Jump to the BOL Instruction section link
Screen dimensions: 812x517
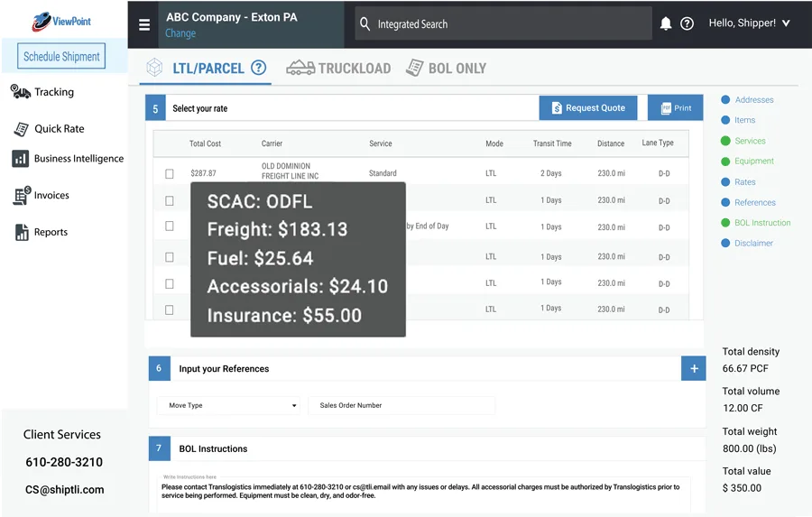point(762,223)
